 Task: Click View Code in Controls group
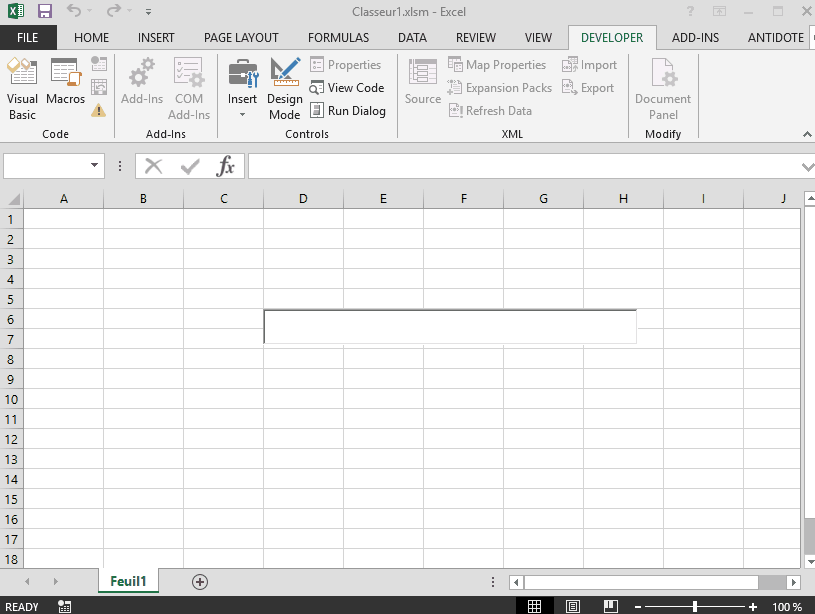click(347, 88)
